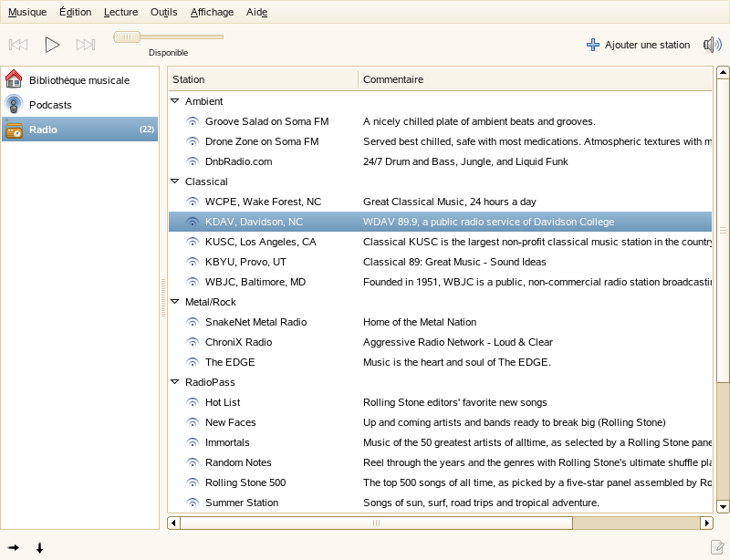The width and height of the screenshot is (730, 560).
Task: Toggle the right-arrow button at bottom left
Action: point(14,548)
